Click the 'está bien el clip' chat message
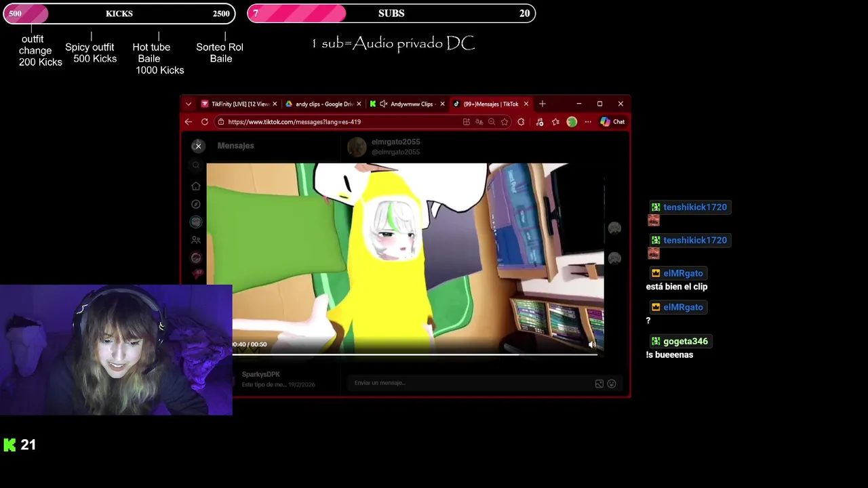 pyautogui.click(x=677, y=287)
